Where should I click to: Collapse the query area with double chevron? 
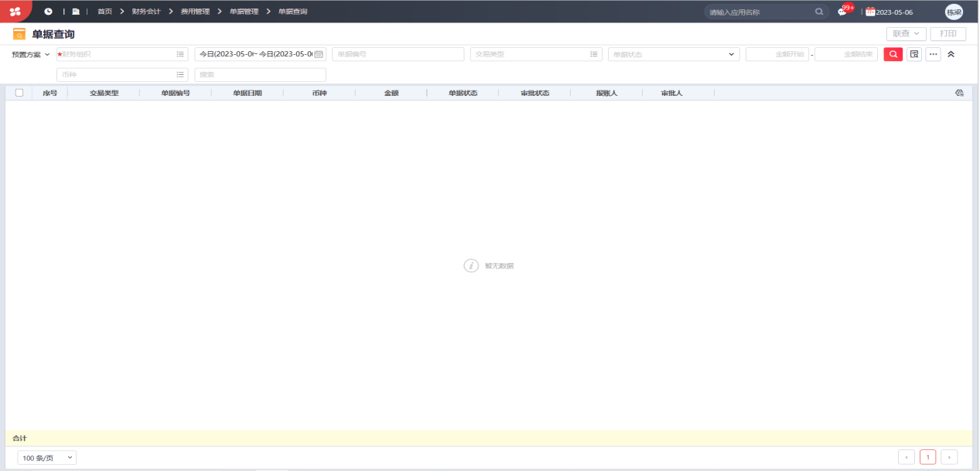951,54
